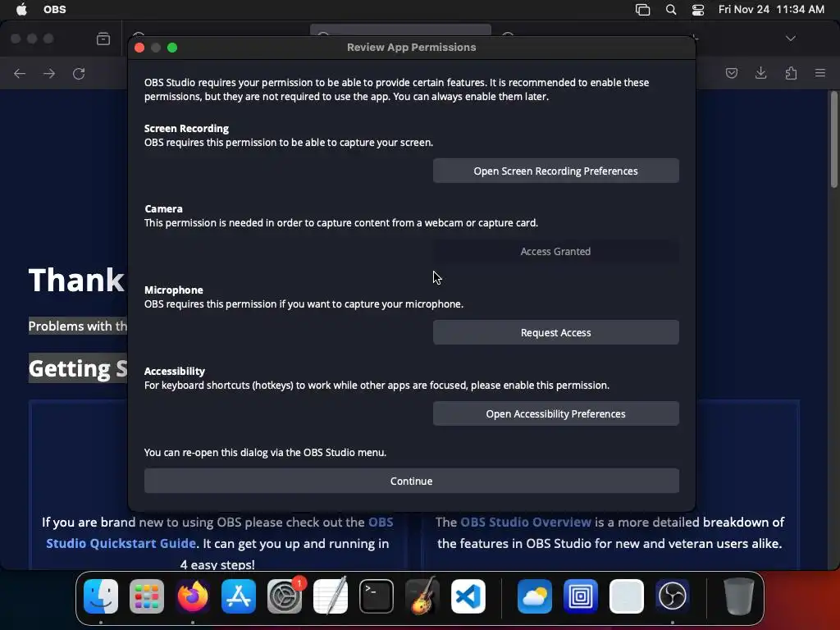Click the disabled Access Granted button

pos(555,252)
